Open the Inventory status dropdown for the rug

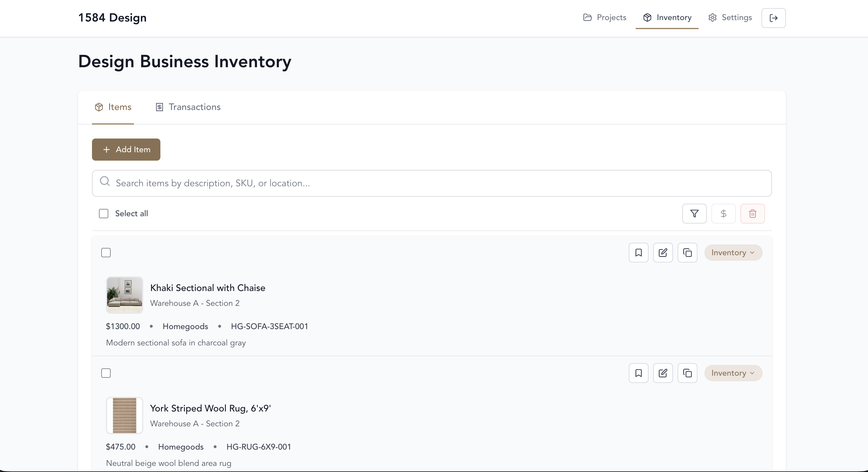pyautogui.click(x=734, y=373)
